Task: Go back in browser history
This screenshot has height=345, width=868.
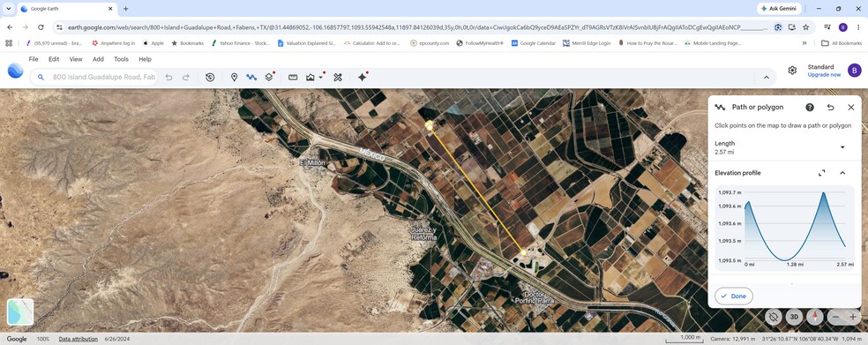Action: click(10, 27)
